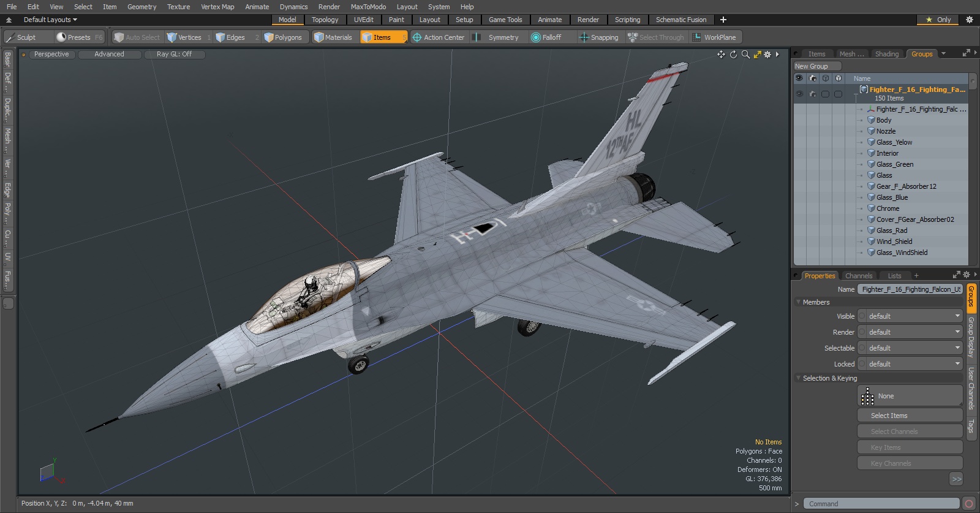Select the Sculpt tool icon
Screen dimensions: 980x513
click(x=10, y=37)
